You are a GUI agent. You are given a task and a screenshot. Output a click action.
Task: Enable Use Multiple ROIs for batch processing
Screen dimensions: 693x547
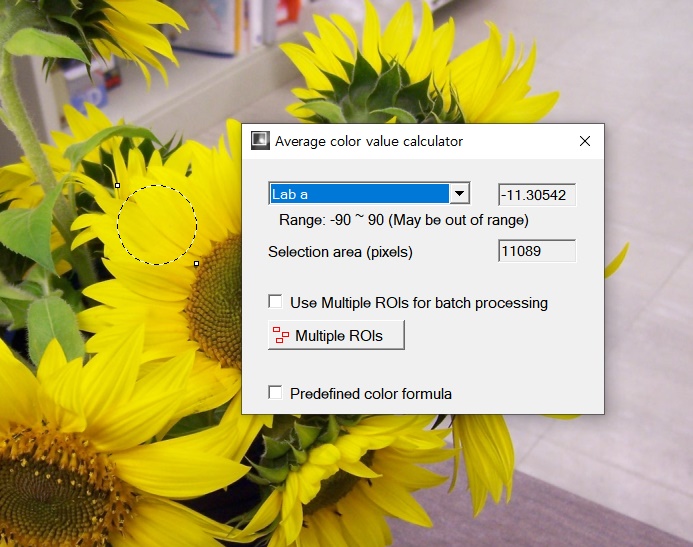[275, 302]
